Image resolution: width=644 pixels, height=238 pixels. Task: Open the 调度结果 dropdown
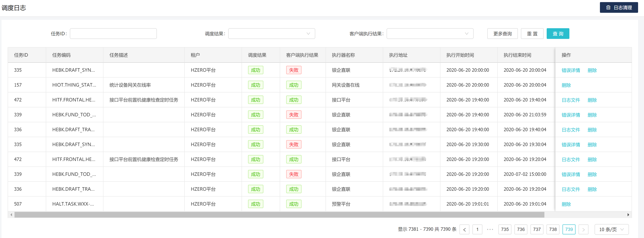(272, 34)
